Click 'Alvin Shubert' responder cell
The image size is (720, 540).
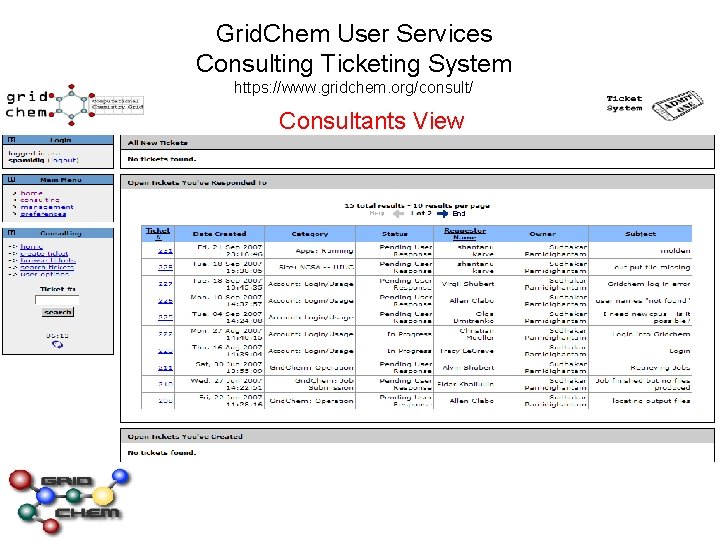pyautogui.click(x=468, y=367)
